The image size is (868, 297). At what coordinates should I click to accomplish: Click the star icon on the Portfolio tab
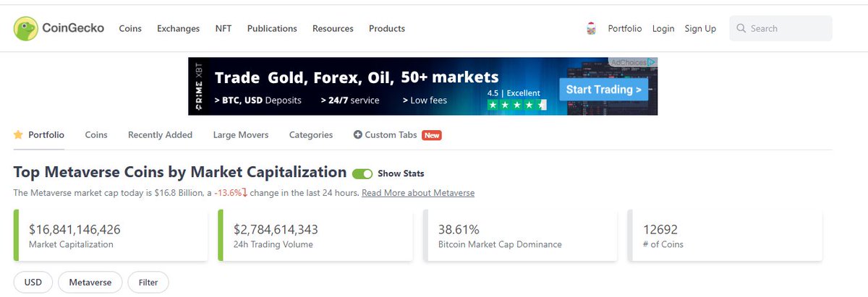[19, 134]
